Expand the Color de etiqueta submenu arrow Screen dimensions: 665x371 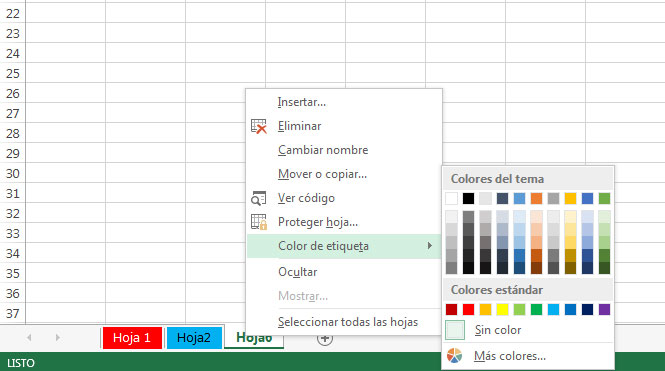pyautogui.click(x=430, y=246)
